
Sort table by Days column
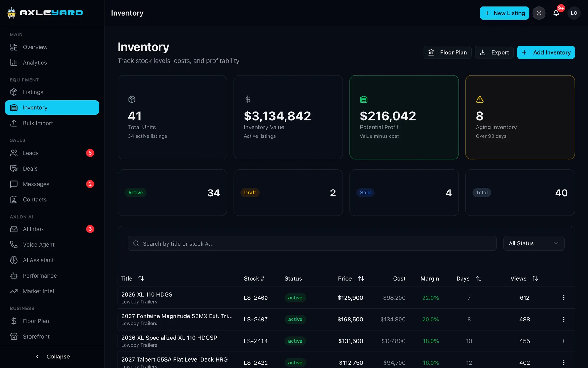(469, 278)
